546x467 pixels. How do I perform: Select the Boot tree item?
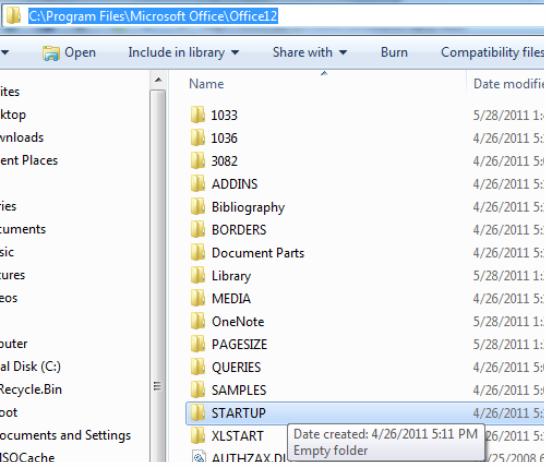point(9,413)
